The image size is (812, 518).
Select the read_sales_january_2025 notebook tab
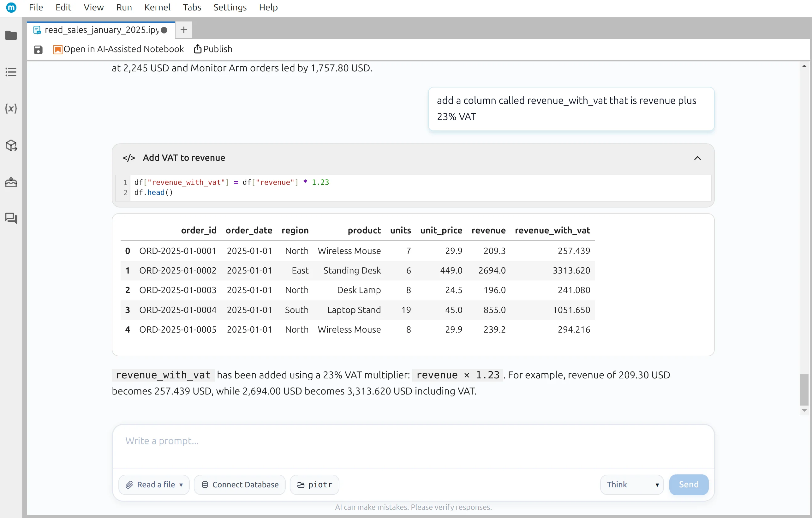[x=101, y=30]
